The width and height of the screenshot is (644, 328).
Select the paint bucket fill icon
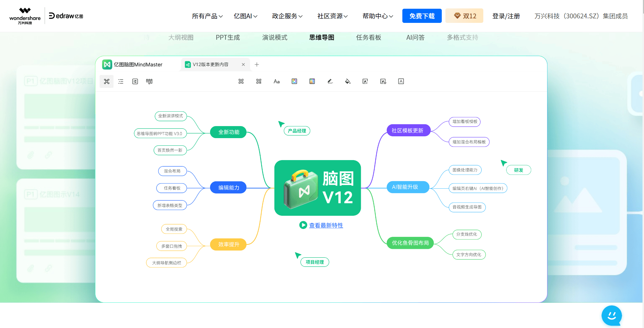pyautogui.click(x=348, y=82)
